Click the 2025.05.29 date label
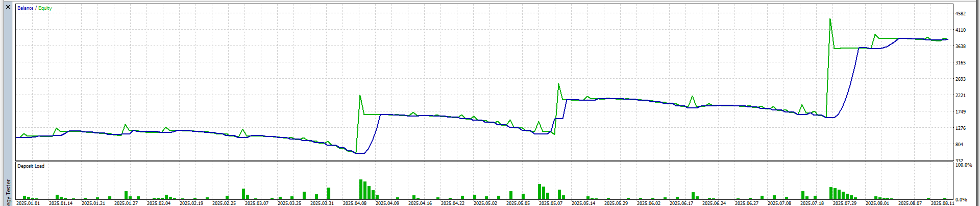980x206 pixels. tap(616, 203)
